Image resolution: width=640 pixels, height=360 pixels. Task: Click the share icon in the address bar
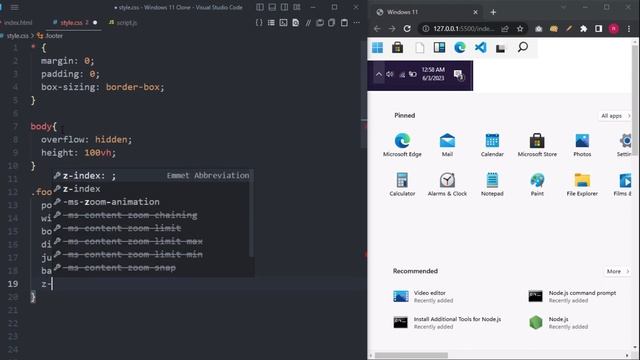[505, 29]
